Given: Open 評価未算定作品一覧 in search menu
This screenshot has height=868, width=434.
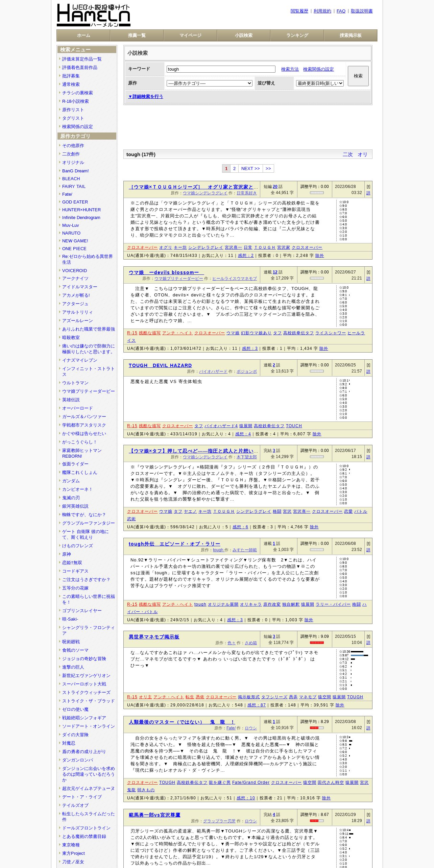Looking at the screenshot, I should pos(82,59).
